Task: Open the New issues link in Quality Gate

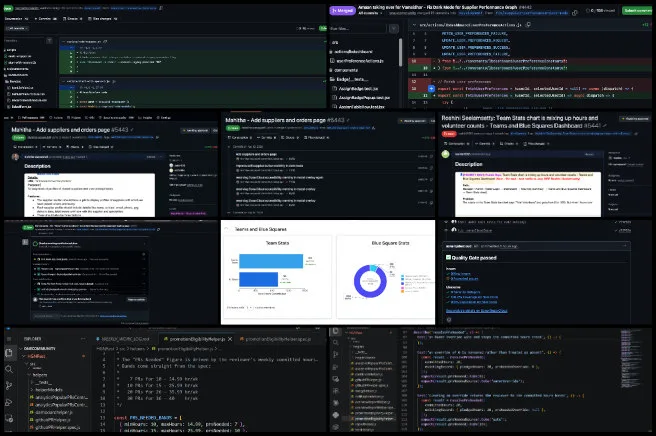Action: point(460,274)
